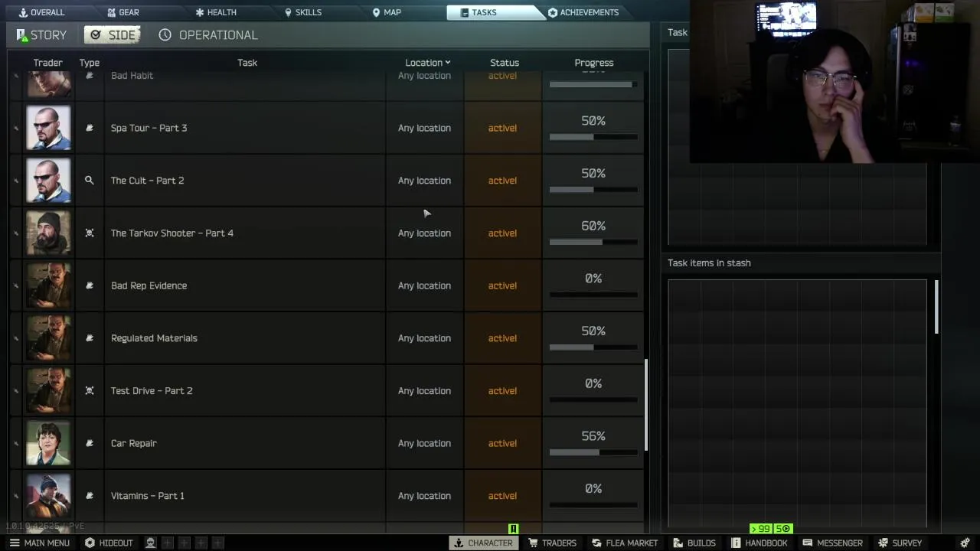Open the Builds screen
980x551 pixels.
pos(694,543)
